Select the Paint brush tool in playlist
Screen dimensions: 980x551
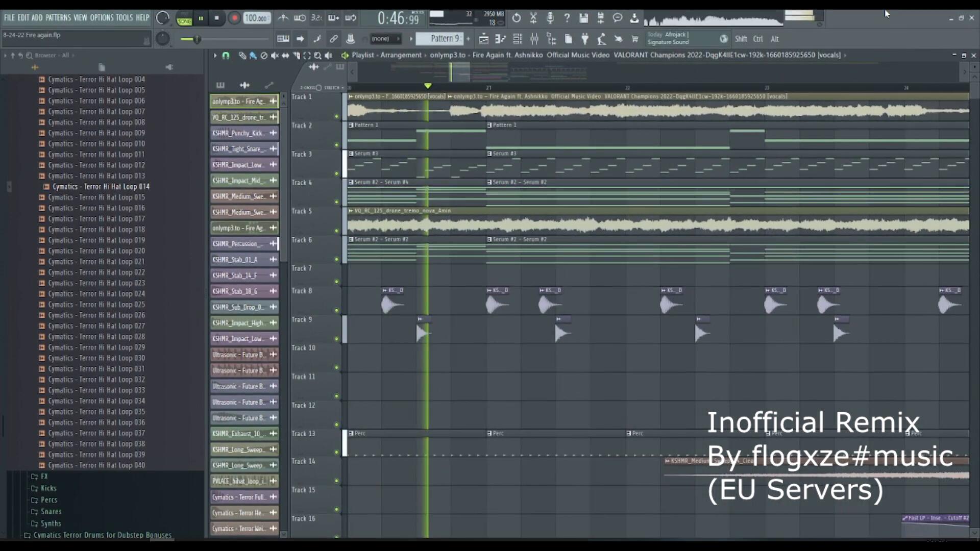[253, 56]
